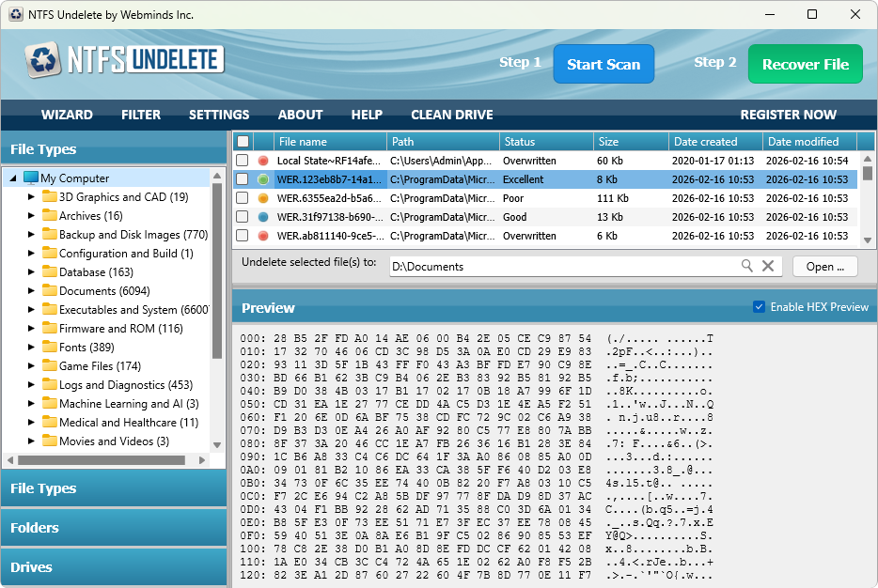
Task: Switch to the Drives panel
Action: [x=114, y=567]
